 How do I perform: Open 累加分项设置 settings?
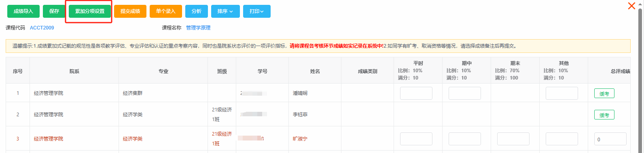coord(90,11)
